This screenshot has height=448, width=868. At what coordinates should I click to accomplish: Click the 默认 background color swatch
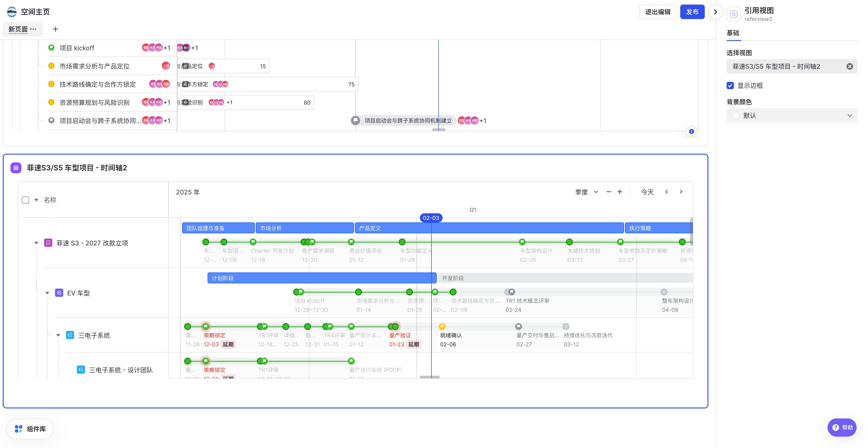pyautogui.click(x=736, y=116)
